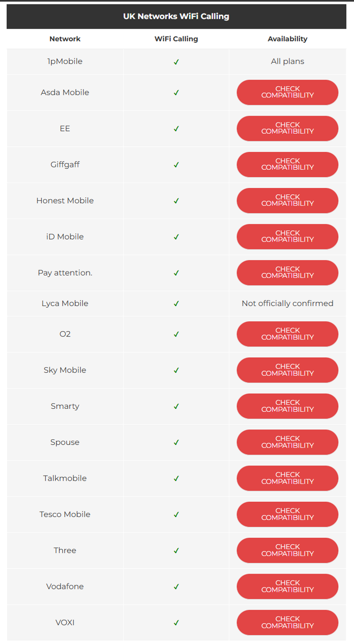Viewport: 354px width, 644px height.
Task: Click the Availability column header
Action: 288,39
